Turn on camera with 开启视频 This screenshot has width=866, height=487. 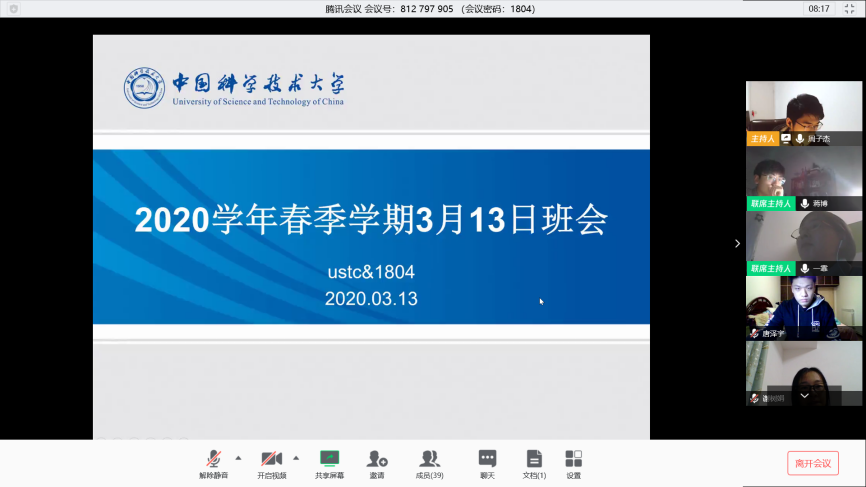pyautogui.click(x=271, y=462)
